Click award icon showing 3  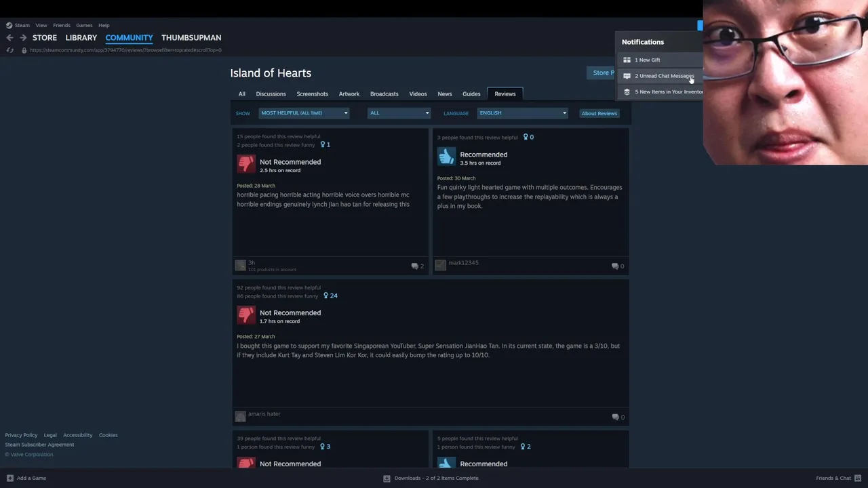click(323, 447)
